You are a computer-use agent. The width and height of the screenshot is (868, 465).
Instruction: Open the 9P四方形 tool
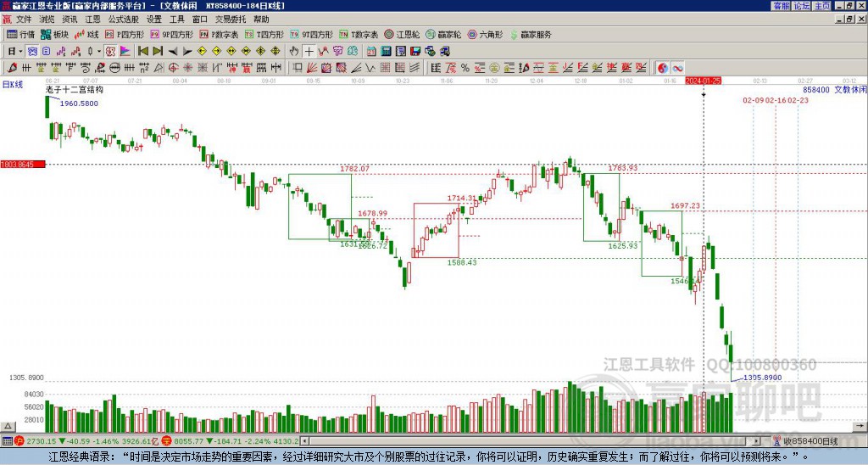click(171, 34)
